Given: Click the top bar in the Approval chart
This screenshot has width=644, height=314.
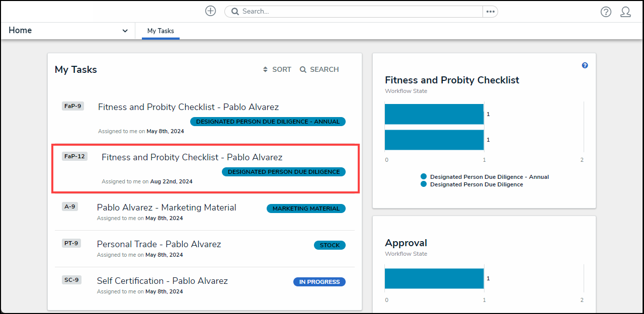Looking at the screenshot, I should [x=434, y=278].
